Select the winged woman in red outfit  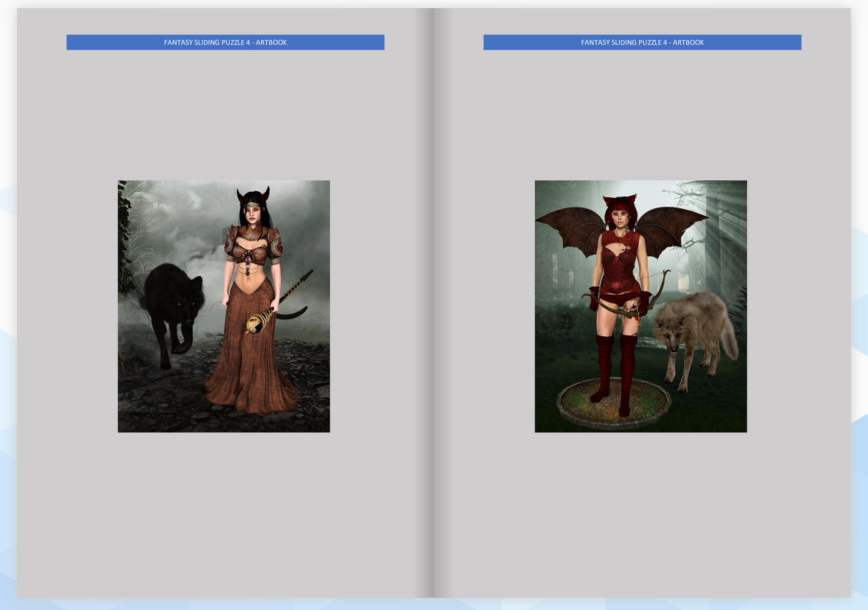tap(618, 285)
